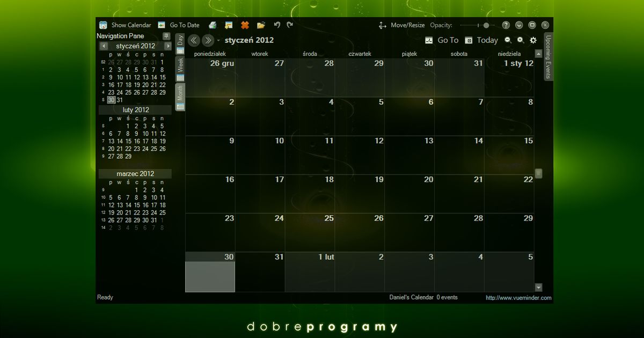Switch to the Day view tab

(180, 44)
